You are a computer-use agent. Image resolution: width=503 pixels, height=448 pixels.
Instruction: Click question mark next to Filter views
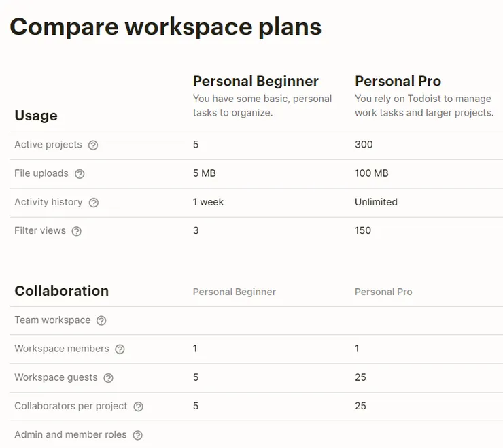77,231
